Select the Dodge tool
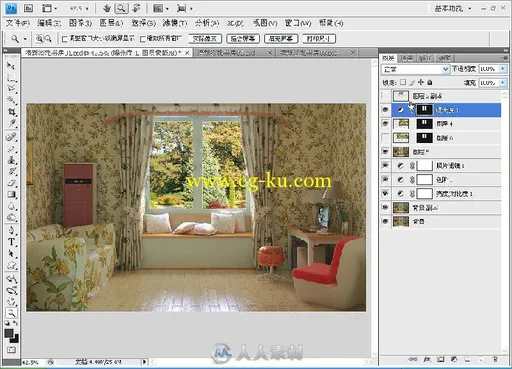 tap(11, 217)
